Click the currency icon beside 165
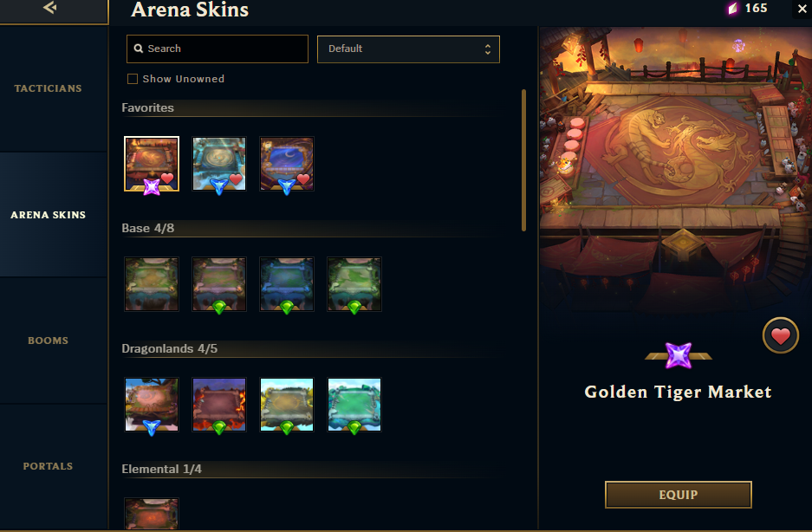Viewport: 812px width, 532px height. [733, 9]
